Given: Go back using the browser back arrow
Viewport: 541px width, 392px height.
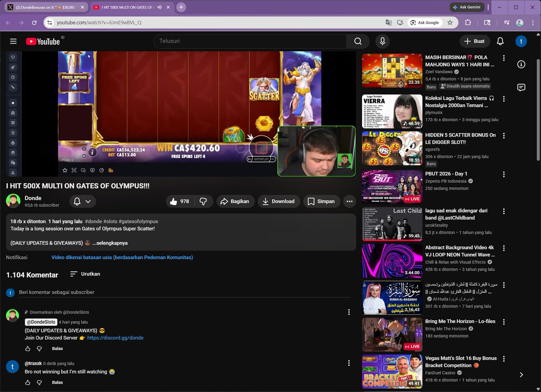Looking at the screenshot, I should coord(8,23).
